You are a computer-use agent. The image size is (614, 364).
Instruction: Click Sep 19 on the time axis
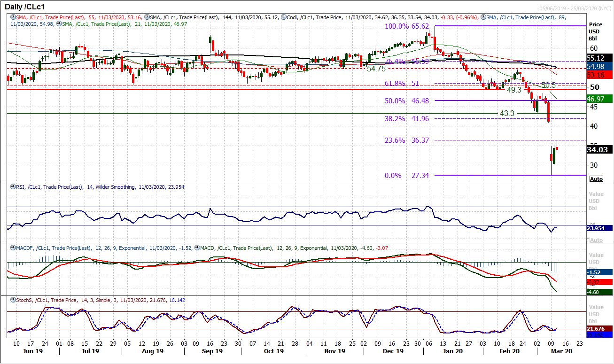pos(212,351)
